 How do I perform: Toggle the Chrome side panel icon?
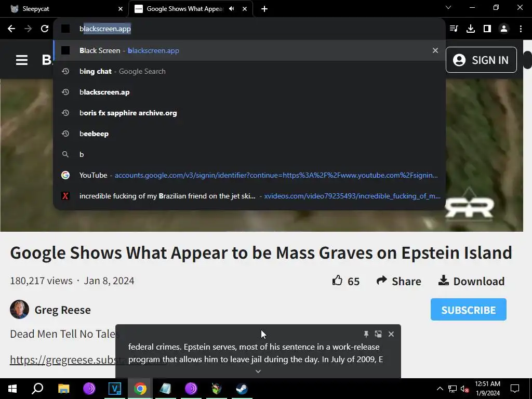487,29
